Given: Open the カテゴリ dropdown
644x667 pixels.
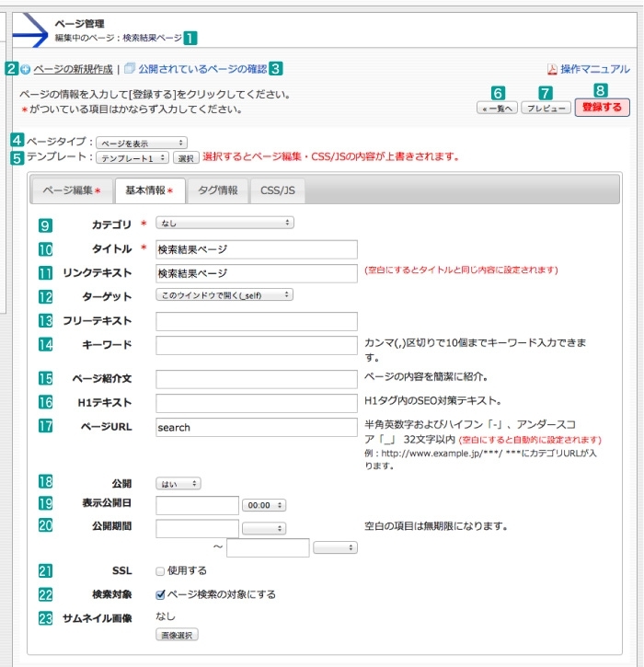Looking at the screenshot, I should coord(224,223).
